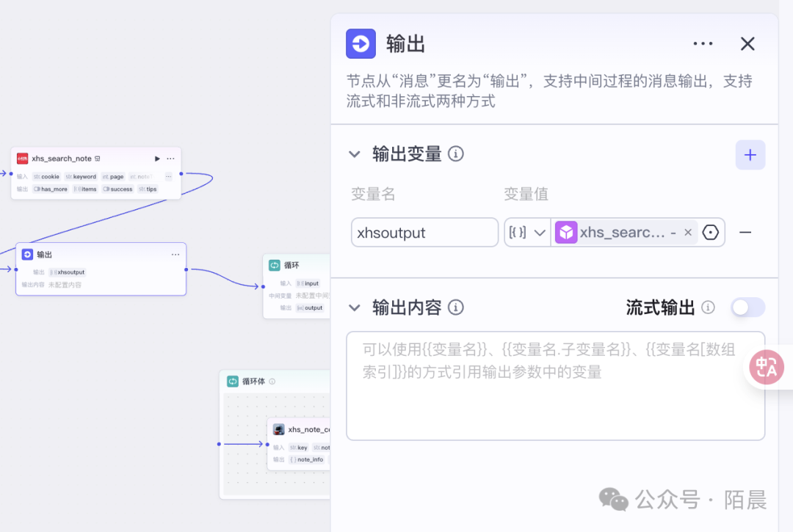Remove the xhsoutput variable row
Screen dimensions: 793x532
(x=745, y=233)
